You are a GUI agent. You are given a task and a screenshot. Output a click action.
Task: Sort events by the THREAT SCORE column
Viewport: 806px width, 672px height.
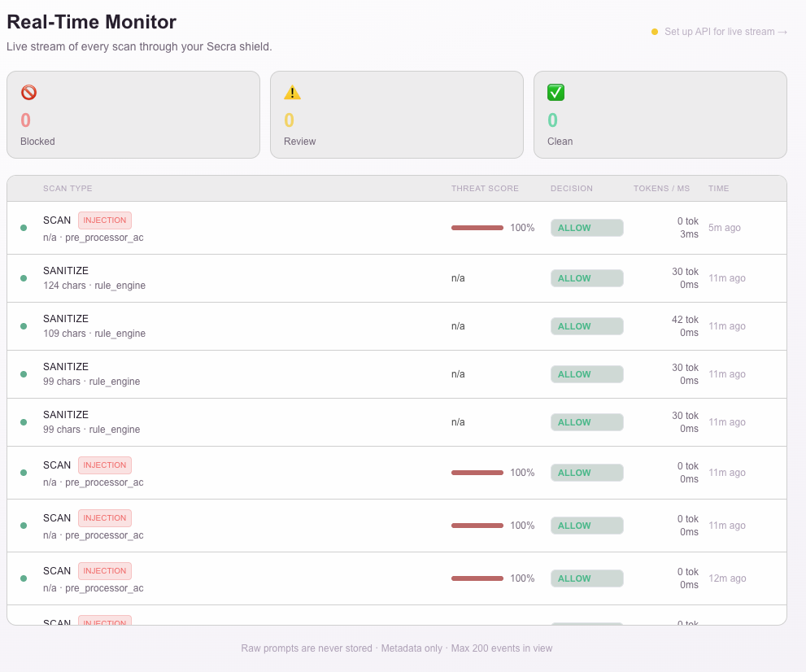(485, 188)
